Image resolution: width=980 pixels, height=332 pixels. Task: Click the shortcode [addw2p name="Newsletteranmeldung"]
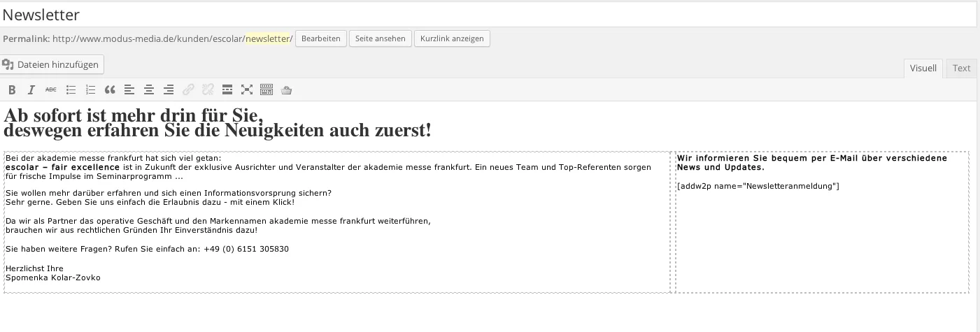tap(758, 186)
